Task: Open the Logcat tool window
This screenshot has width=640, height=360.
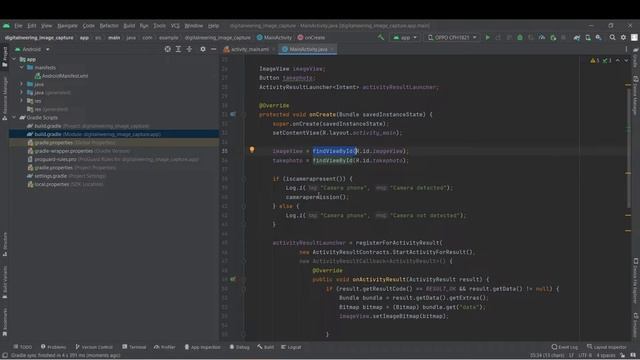Action: pos(291,347)
